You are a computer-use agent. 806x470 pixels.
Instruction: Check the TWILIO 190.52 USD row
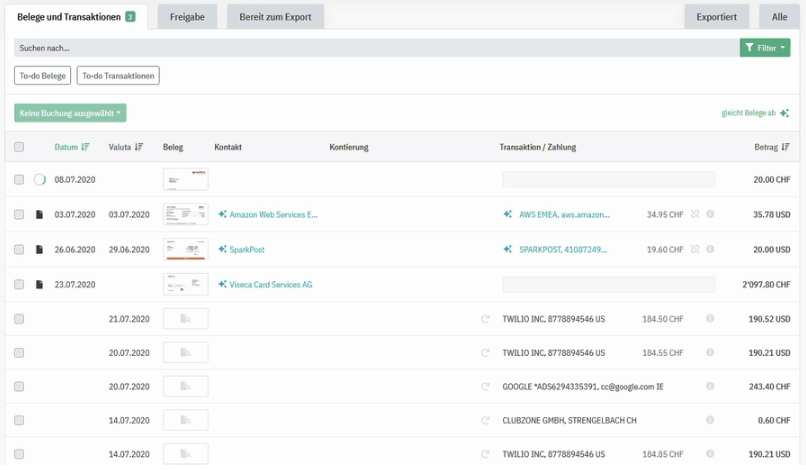tap(19, 319)
